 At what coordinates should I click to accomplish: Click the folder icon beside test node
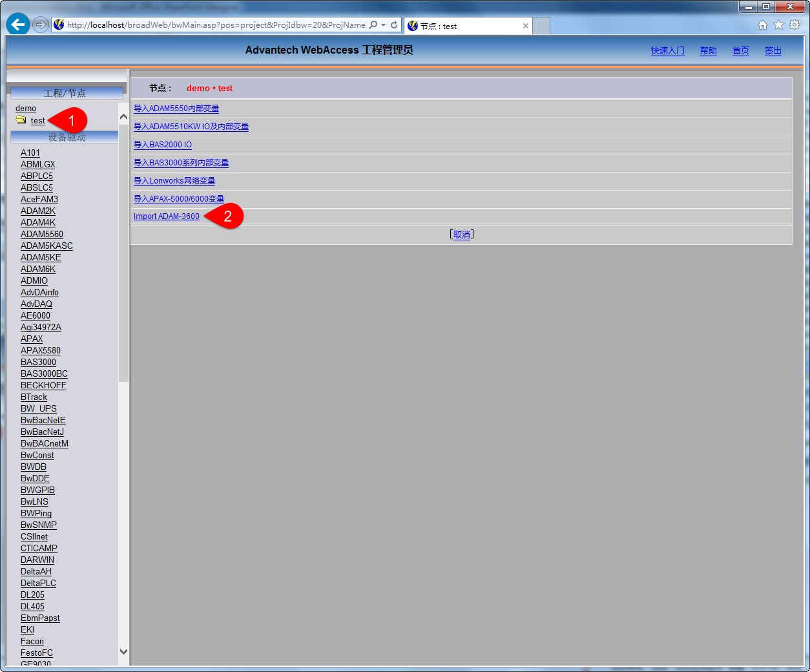[21, 120]
